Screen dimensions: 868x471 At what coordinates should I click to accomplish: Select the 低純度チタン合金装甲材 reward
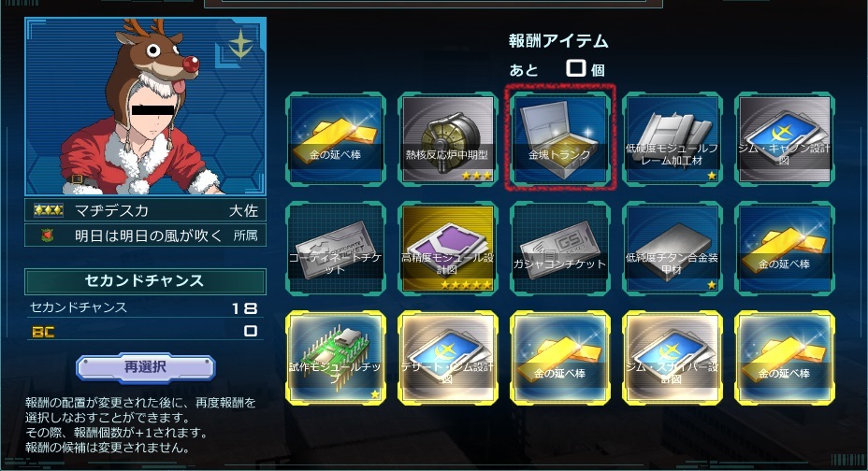tap(673, 248)
